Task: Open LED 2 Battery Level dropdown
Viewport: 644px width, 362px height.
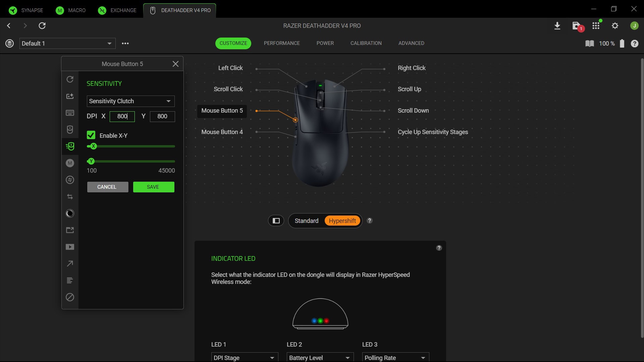Action: [x=320, y=357]
